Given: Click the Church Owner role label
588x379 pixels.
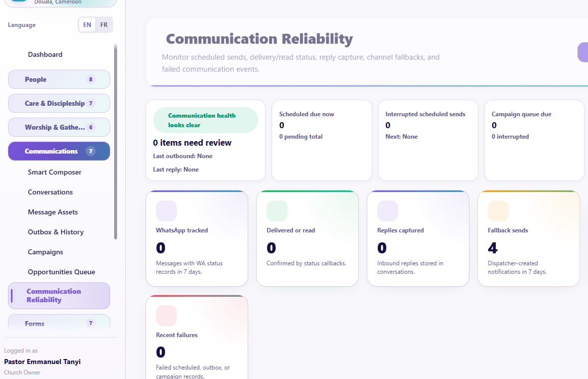Looking at the screenshot, I should pos(22,373).
